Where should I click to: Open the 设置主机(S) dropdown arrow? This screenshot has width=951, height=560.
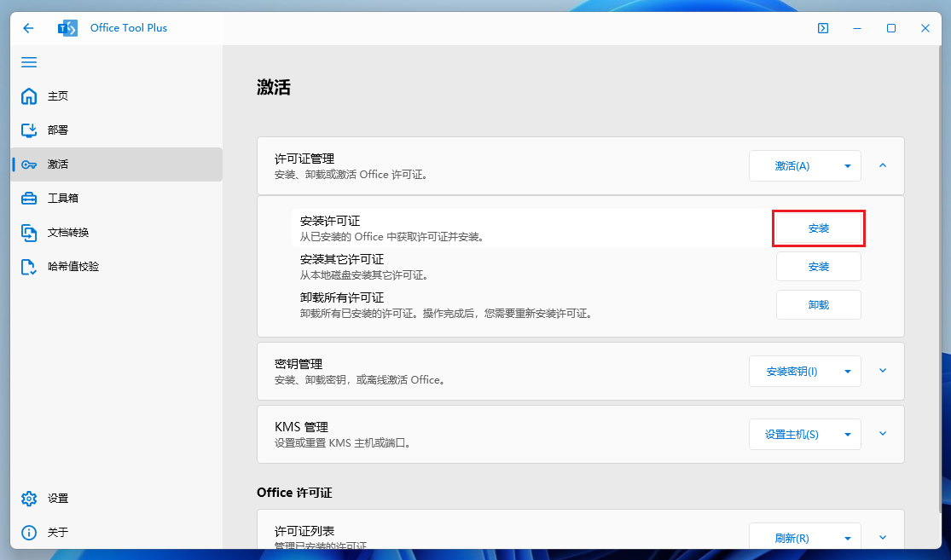(848, 435)
